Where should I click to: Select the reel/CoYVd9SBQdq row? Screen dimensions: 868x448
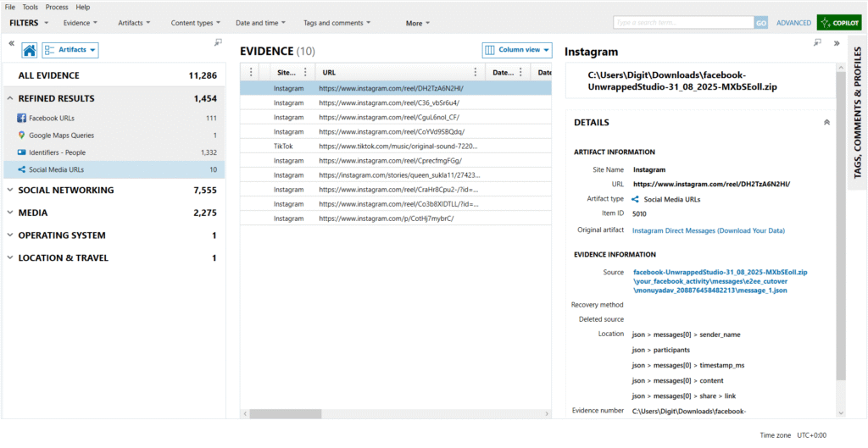[396, 131]
